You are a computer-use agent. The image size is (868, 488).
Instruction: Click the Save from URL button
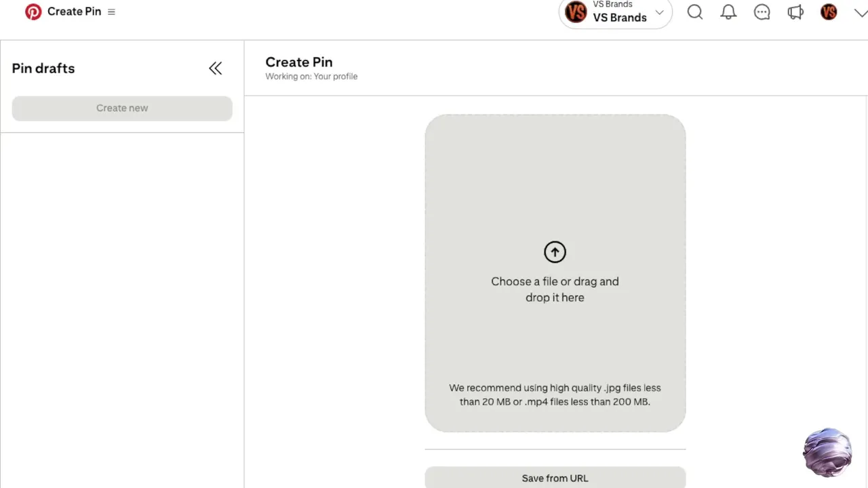click(x=555, y=478)
